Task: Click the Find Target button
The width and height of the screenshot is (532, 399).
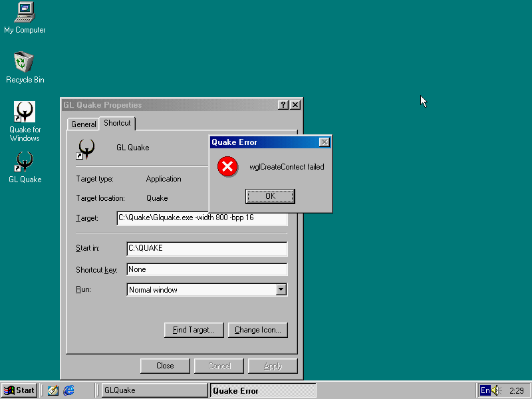Action: click(194, 330)
